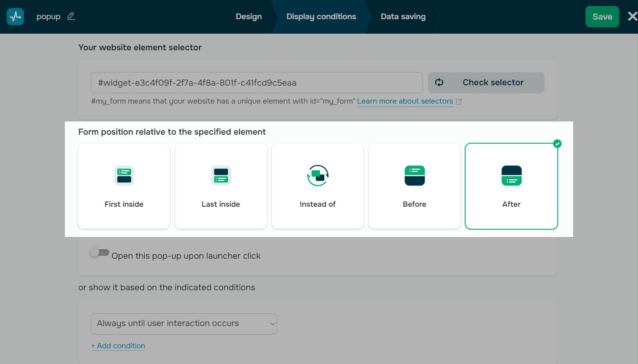Click the pencil icon to rename popup
This screenshot has width=638, height=364.
[71, 16]
